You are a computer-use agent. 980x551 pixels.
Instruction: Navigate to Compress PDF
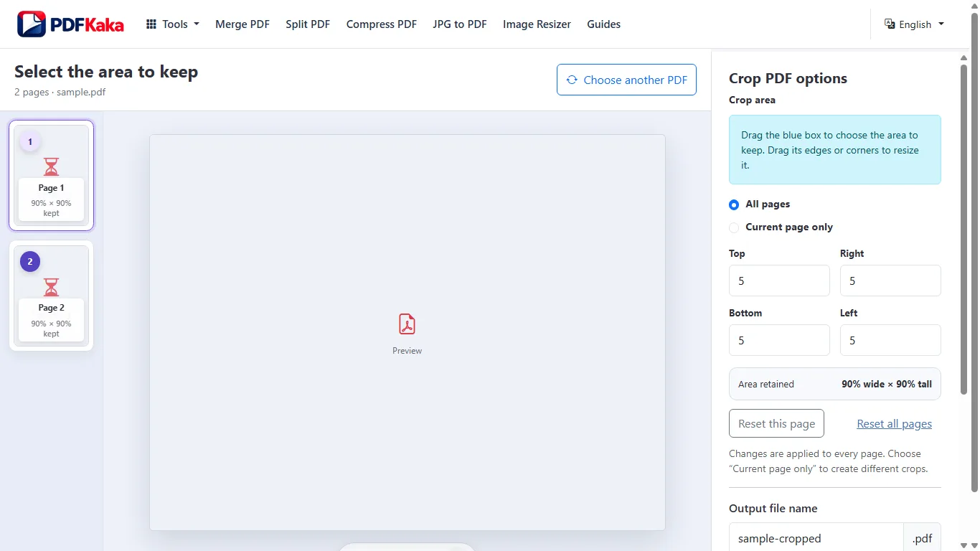coord(382,24)
